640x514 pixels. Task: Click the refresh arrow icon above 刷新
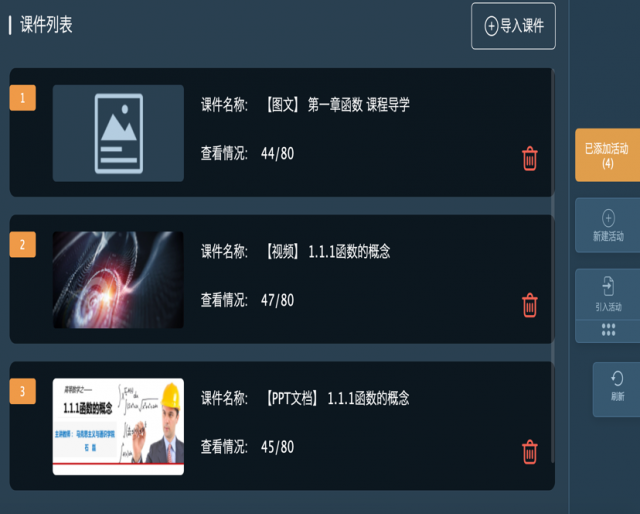pos(617,378)
